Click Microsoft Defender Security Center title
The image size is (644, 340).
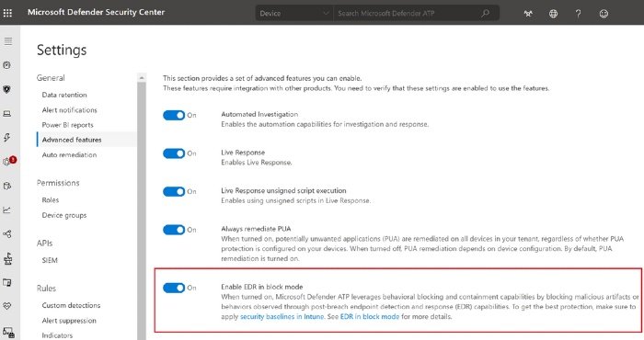click(96, 12)
